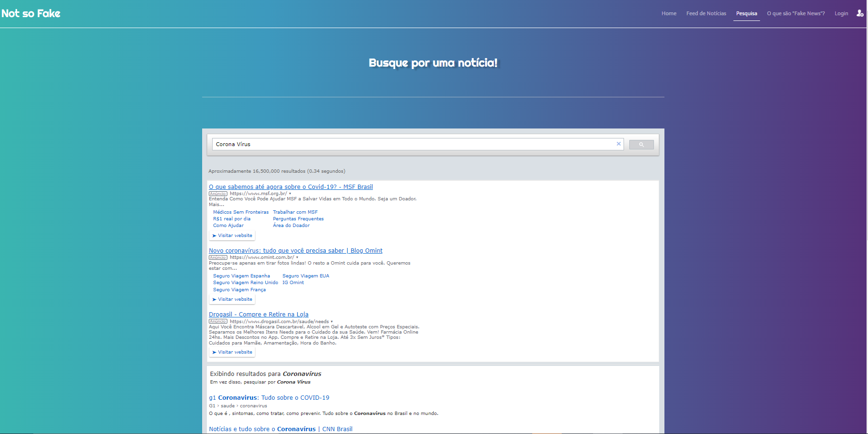Clear the search box with the X icon
The image size is (868, 434).
pos(619,144)
